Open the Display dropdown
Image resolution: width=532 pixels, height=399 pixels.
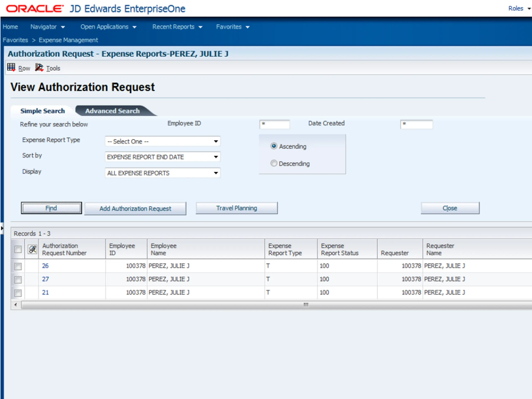coord(163,173)
